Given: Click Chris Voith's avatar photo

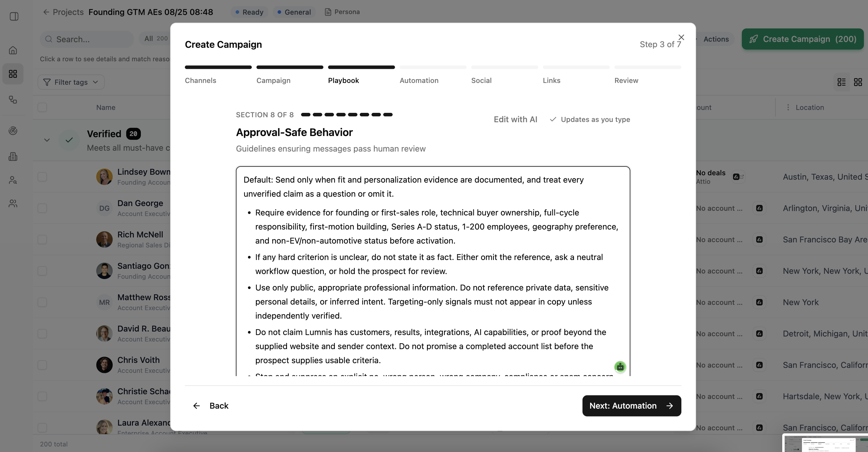Looking at the screenshot, I should tap(104, 365).
